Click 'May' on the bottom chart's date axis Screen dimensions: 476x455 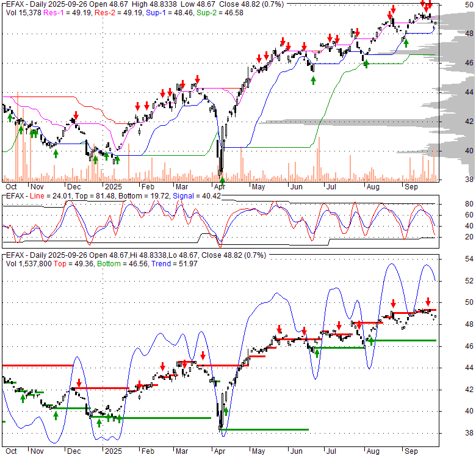click(258, 451)
